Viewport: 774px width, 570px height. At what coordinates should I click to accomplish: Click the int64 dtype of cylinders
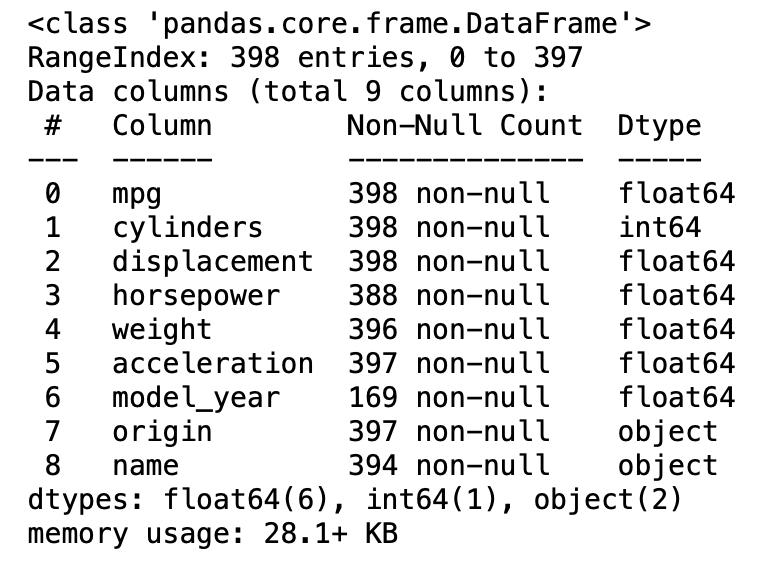pyautogui.click(x=659, y=228)
